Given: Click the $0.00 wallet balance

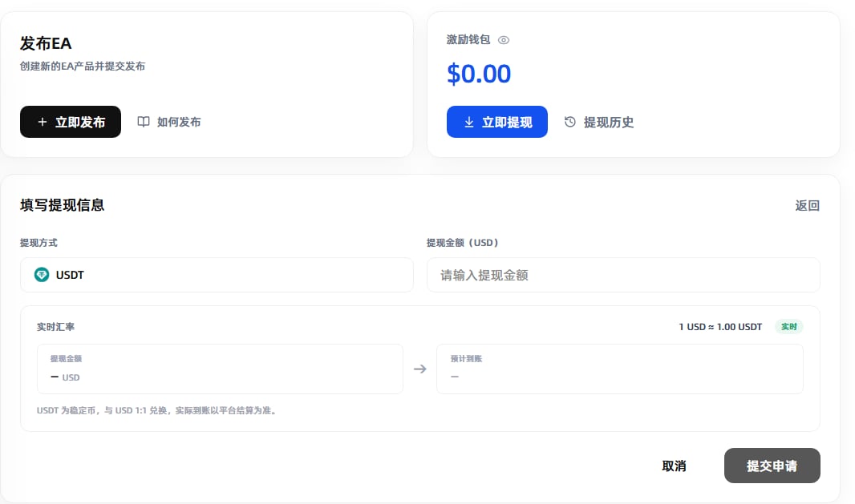Looking at the screenshot, I should click(479, 74).
